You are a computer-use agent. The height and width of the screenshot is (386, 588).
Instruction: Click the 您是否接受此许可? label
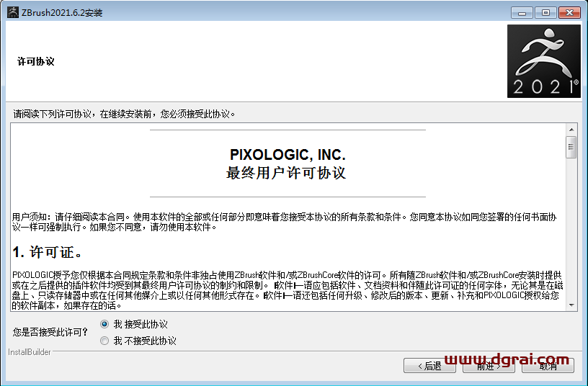50,332
